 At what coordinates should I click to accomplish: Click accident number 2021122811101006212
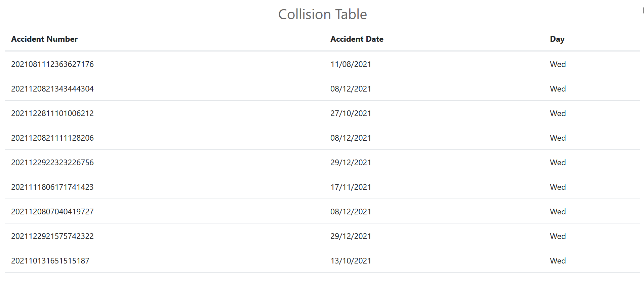click(52, 113)
